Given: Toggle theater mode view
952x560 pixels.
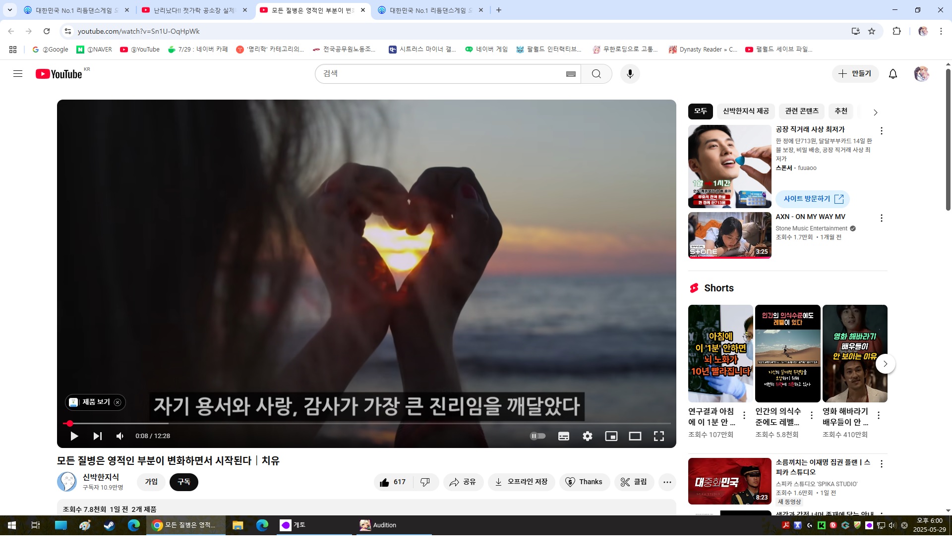Looking at the screenshot, I should [635, 436].
